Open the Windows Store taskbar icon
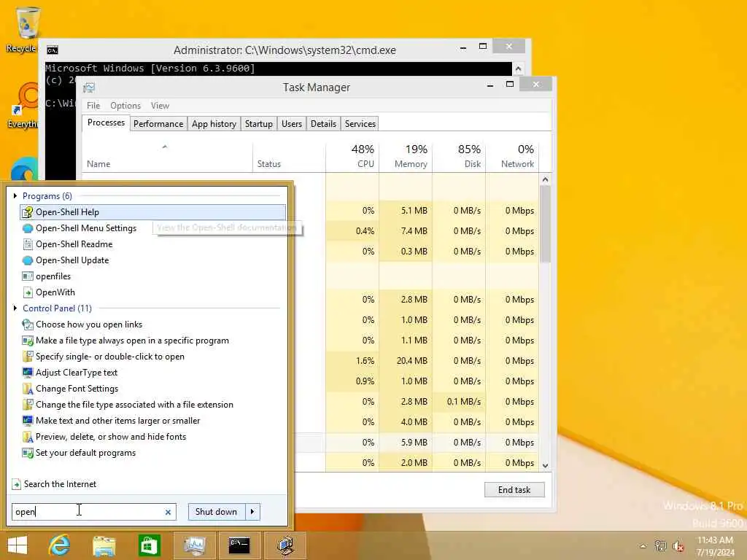This screenshot has width=747, height=560. pos(149,545)
